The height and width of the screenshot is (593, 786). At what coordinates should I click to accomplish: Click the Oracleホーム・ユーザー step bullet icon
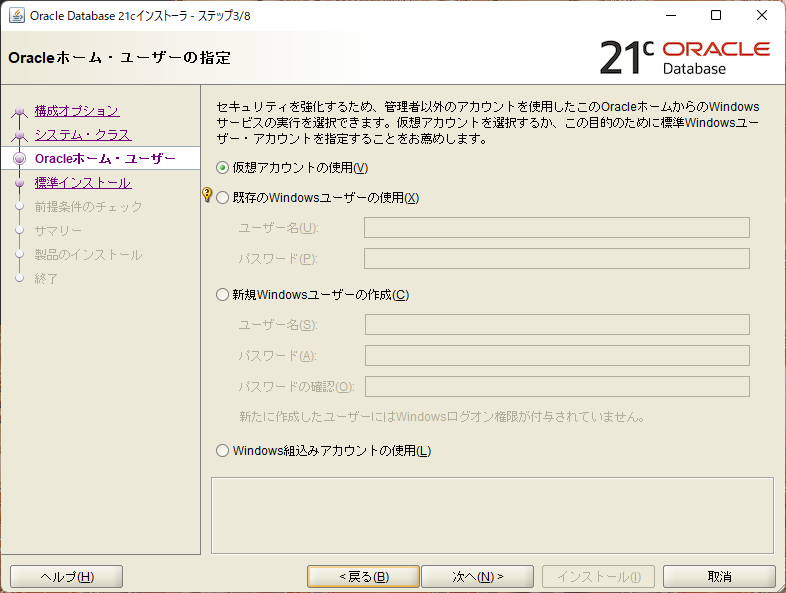[20, 158]
